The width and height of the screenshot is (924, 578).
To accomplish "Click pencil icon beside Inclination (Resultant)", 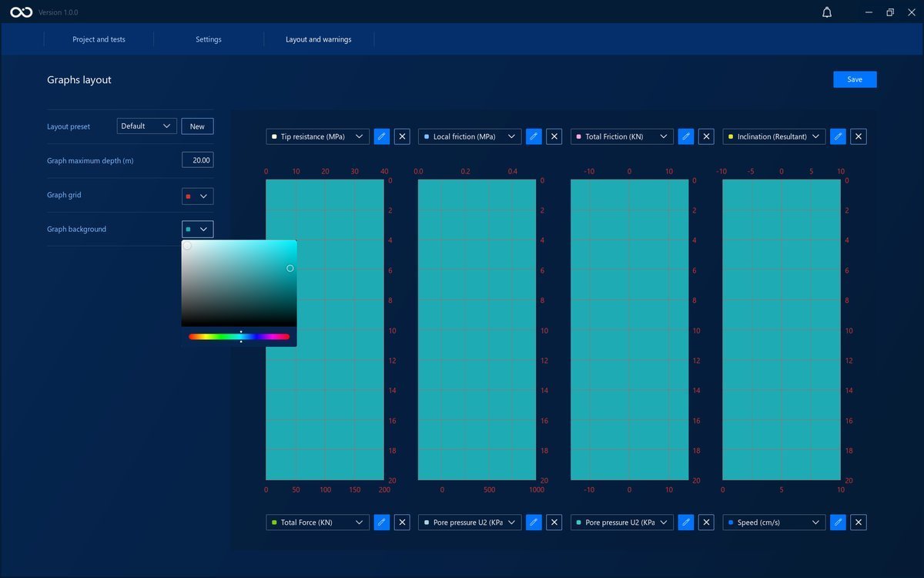I will [x=838, y=136].
